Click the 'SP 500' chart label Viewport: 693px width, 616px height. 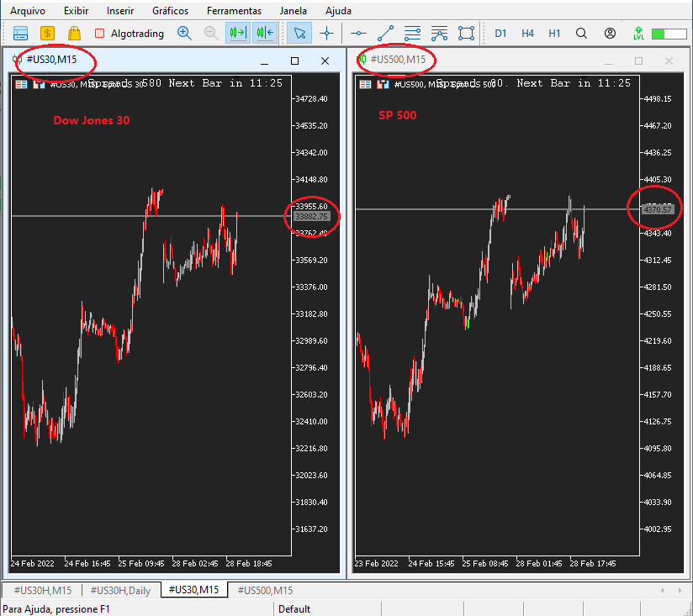(x=397, y=115)
